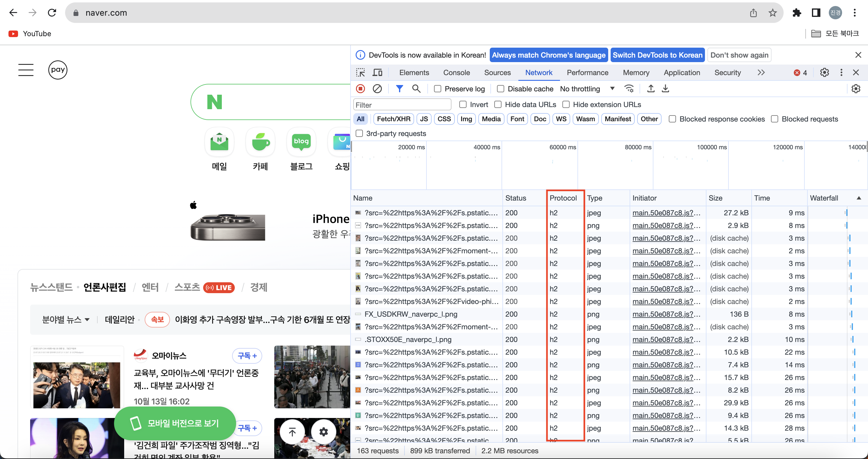Open network conditions wifi icon
868x459 pixels.
(629, 89)
